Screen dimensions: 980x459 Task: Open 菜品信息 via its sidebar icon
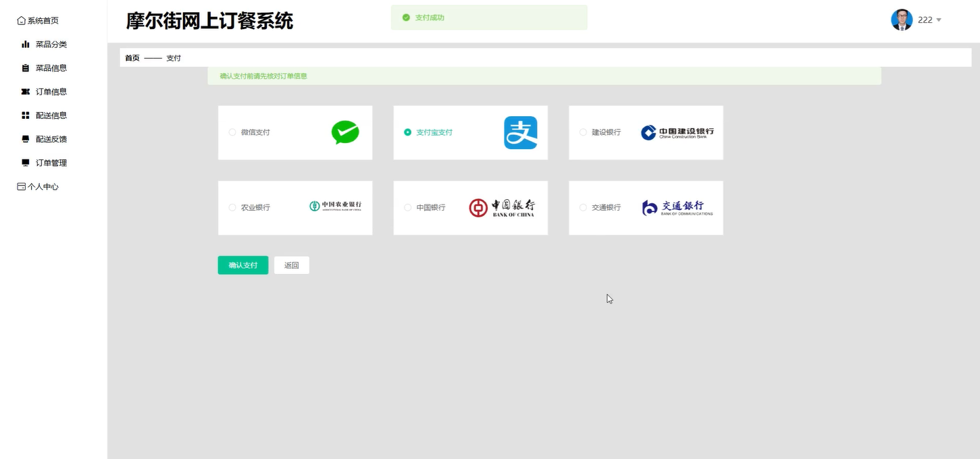coord(24,67)
